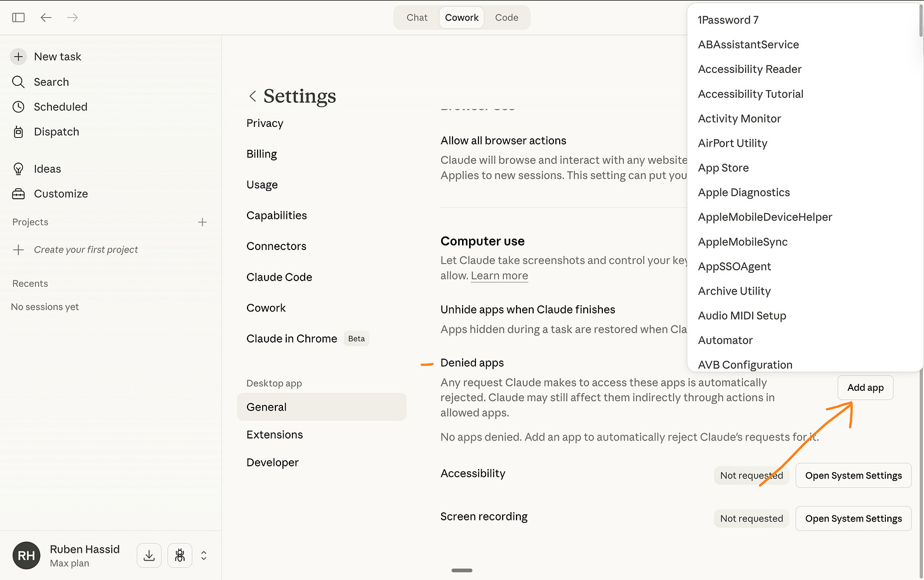924x580 pixels.
Task: Click the Add app button
Action: 866,388
